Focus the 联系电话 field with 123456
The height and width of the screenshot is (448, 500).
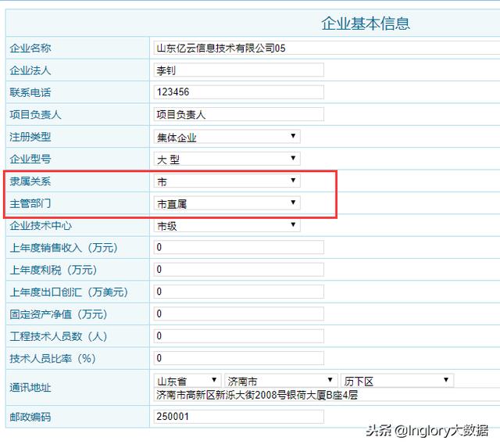[238, 92]
